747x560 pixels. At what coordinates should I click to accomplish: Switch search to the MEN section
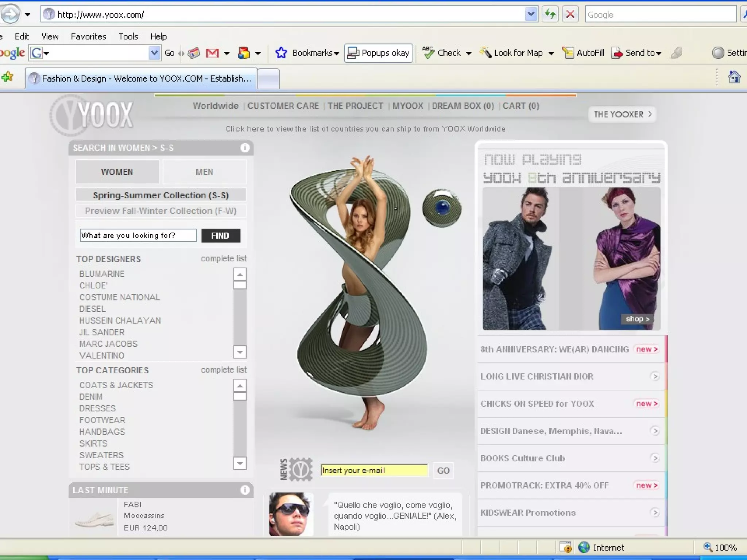click(204, 172)
